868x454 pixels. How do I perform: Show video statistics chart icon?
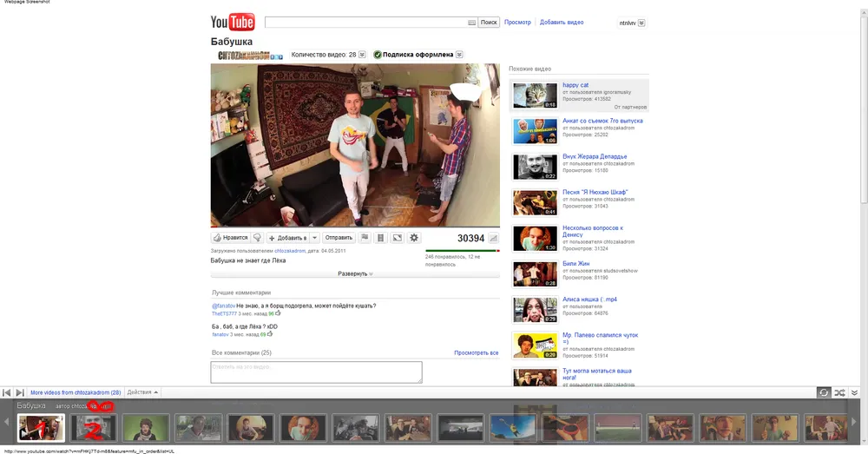pyautogui.click(x=493, y=238)
